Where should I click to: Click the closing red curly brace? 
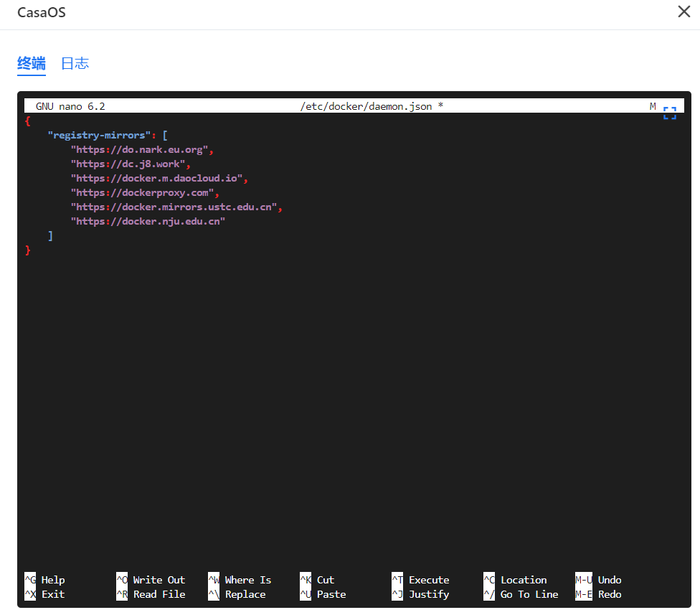click(x=28, y=250)
